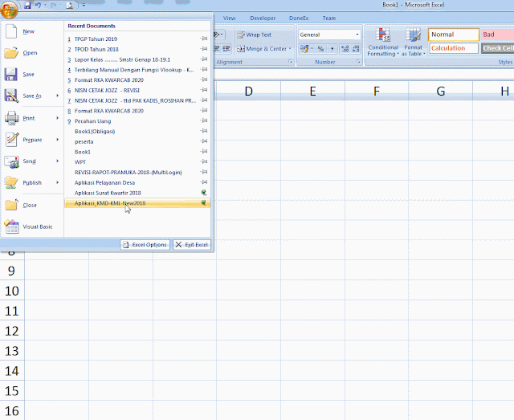
Task: Click the Increase Decimal icon
Action: tap(345, 49)
